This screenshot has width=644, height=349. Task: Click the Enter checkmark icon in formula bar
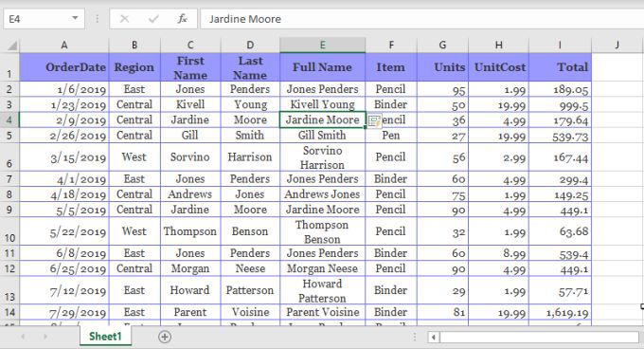coord(153,19)
